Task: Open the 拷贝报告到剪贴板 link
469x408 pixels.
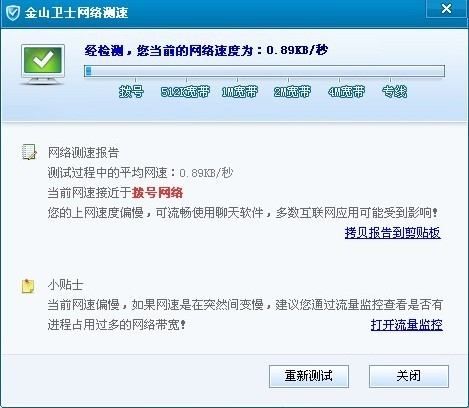Action: (393, 233)
